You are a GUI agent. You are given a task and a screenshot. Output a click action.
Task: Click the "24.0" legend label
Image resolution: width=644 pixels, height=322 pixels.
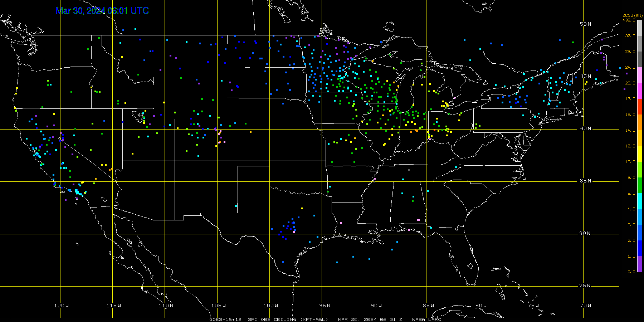point(630,67)
